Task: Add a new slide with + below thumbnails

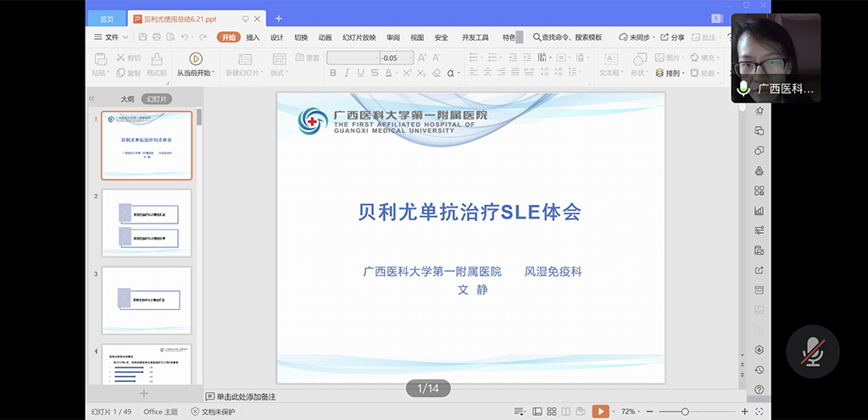Action: [144, 394]
